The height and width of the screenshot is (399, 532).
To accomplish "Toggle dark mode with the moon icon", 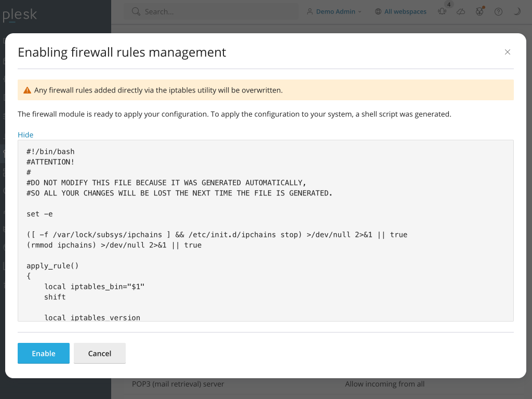I will (516, 11).
